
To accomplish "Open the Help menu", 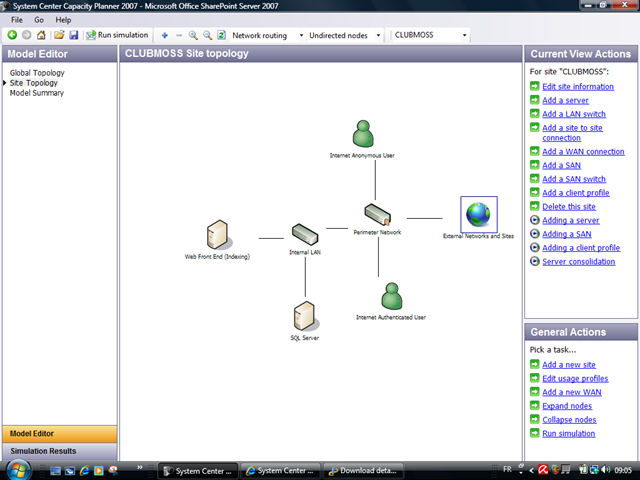I will click(x=63, y=20).
